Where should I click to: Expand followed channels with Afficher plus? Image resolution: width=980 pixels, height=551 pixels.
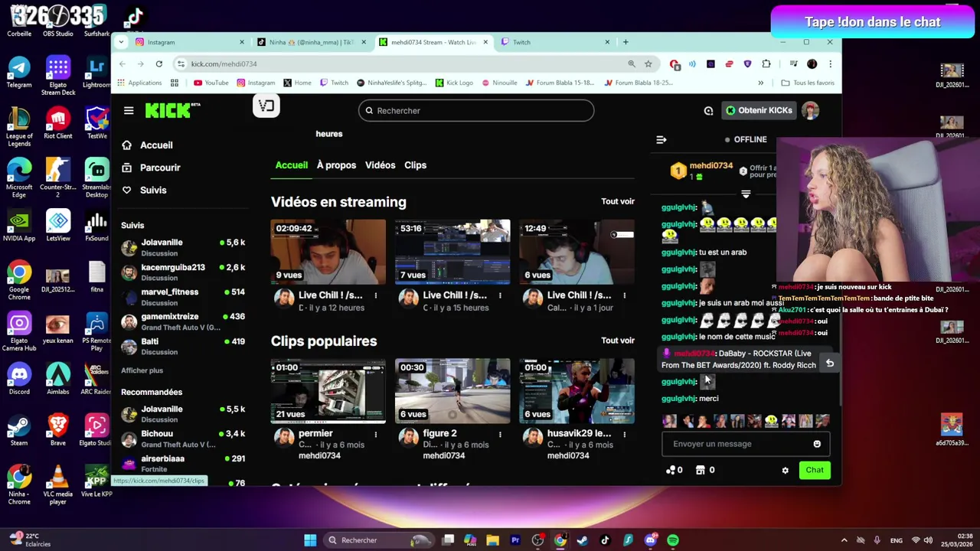point(142,370)
